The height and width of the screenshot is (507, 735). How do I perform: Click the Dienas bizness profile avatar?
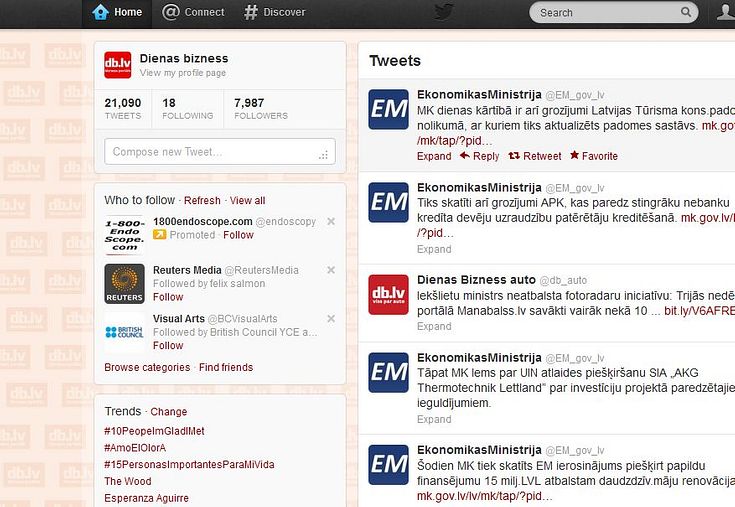(x=118, y=65)
